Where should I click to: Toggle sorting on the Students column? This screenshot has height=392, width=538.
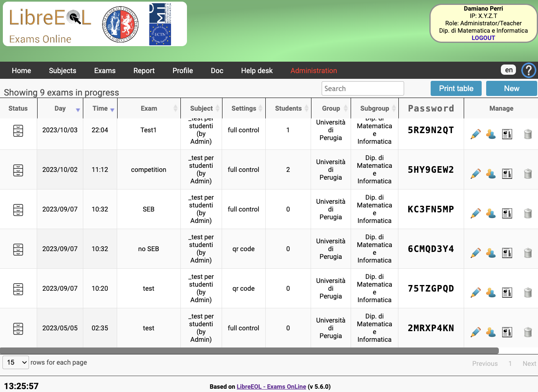[288, 109]
